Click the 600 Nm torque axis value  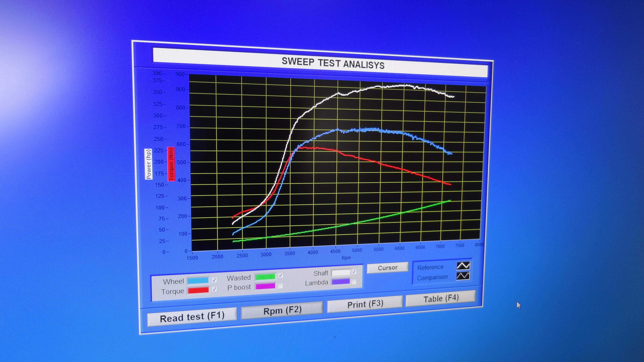[x=181, y=144]
